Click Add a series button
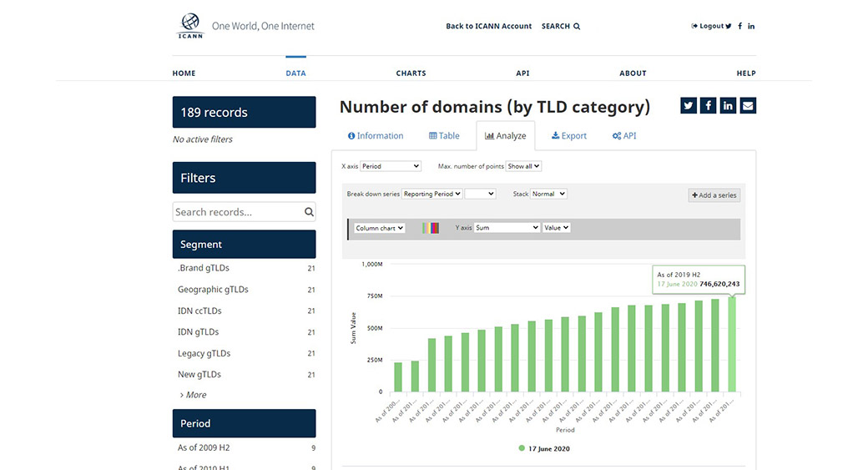This screenshot has width=868, height=470. tap(714, 195)
